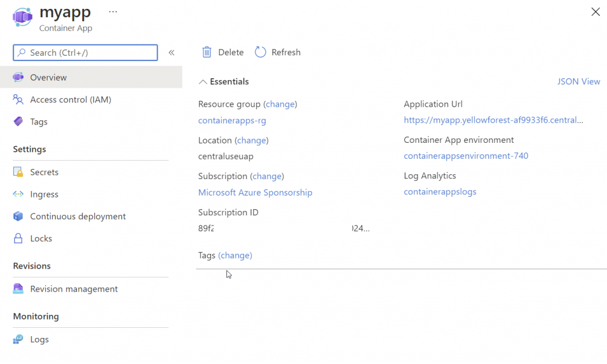Click the purple Tags icon
The width and height of the screenshot is (607, 364).
click(18, 122)
